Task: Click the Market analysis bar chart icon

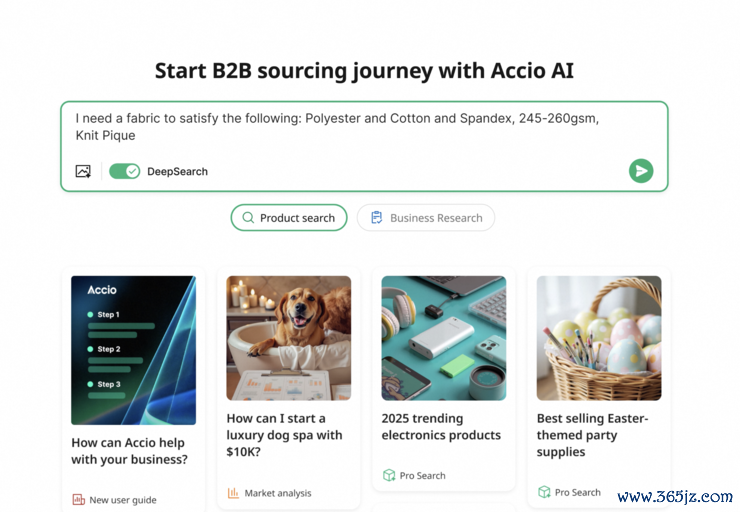Action: [233, 493]
